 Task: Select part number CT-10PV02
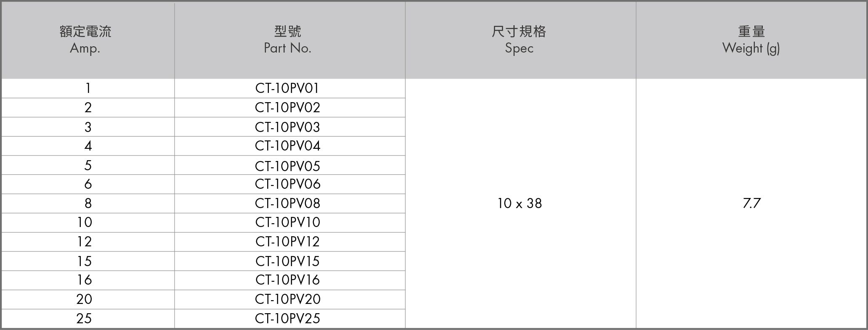click(288, 108)
